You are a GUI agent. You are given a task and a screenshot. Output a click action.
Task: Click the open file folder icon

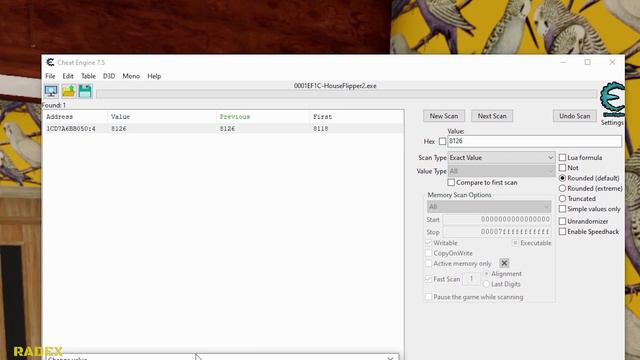[69, 91]
